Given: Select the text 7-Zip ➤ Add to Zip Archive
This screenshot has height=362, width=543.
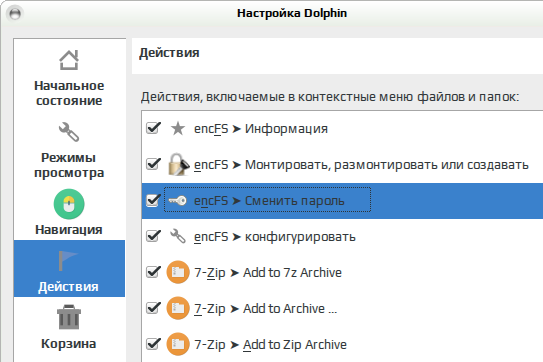Looking at the screenshot, I should pyautogui.click(x=270, y=345).
